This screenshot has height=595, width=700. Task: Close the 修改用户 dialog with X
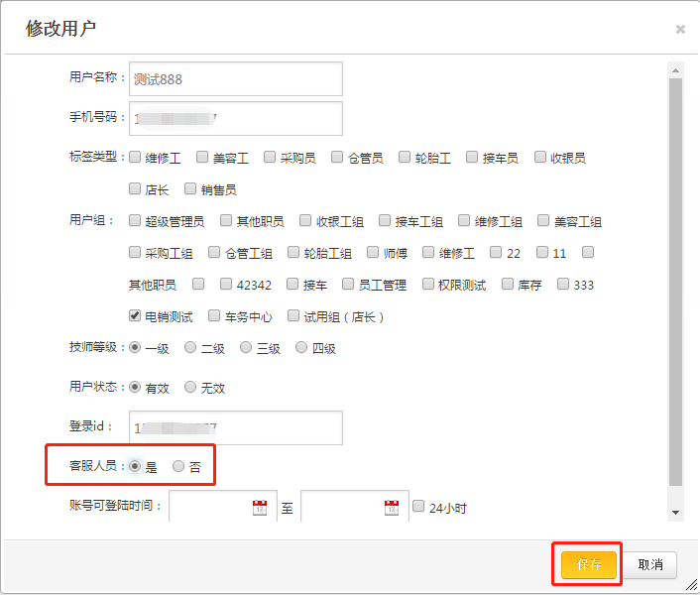[x=680, y=29]
